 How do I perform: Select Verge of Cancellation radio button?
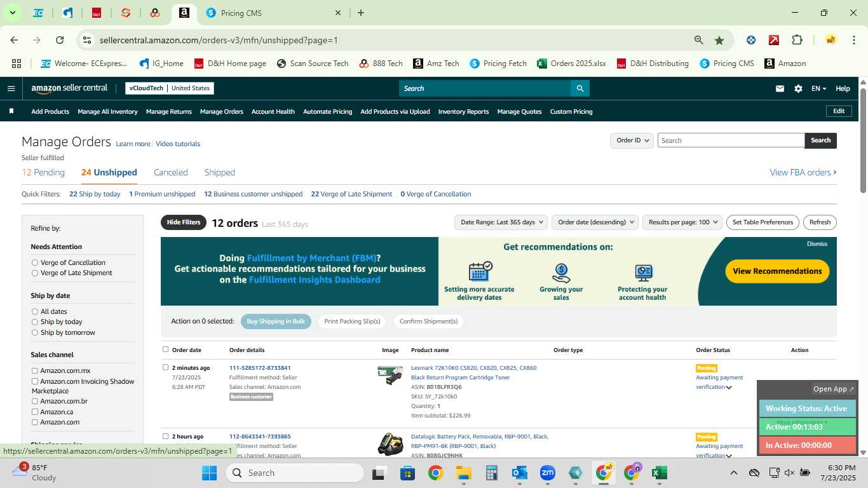pyautogui.click(x=35, y=262)
